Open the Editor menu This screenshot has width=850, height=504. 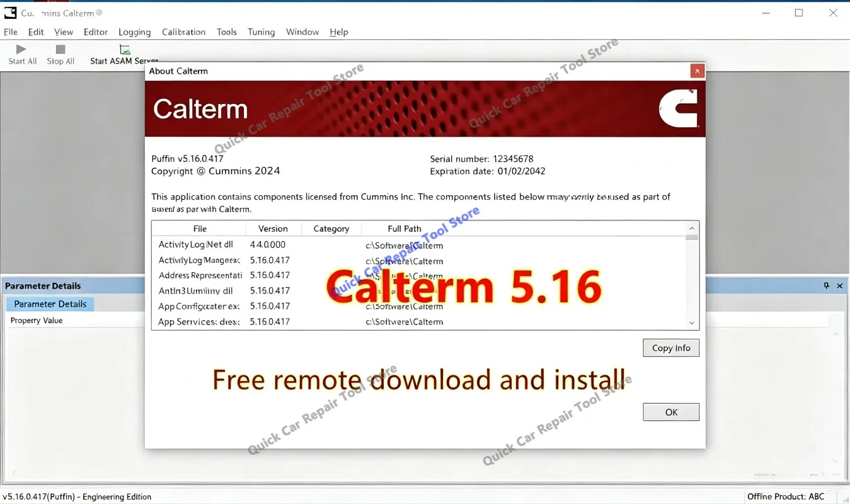pyautogui.click(x=96, y=32)
